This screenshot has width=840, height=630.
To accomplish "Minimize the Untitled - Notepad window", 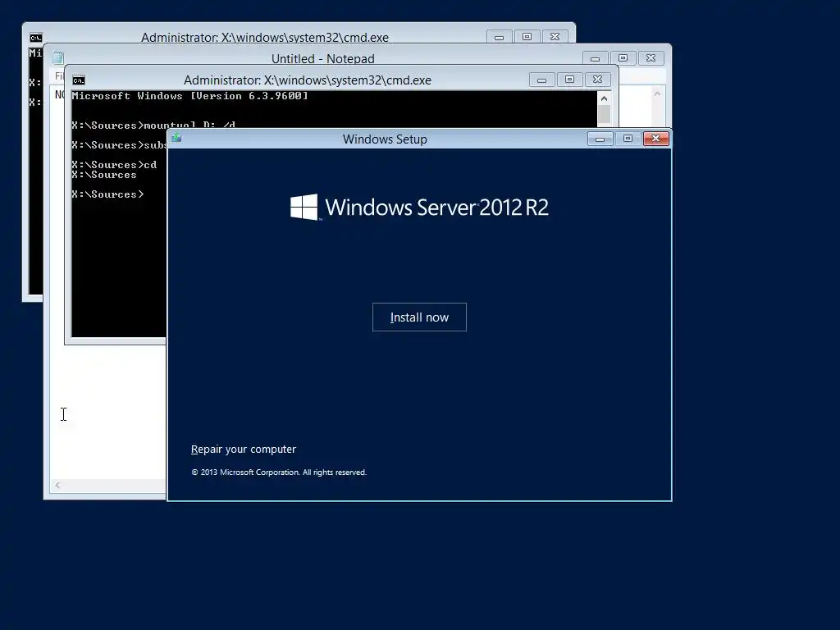I will 596,58.
